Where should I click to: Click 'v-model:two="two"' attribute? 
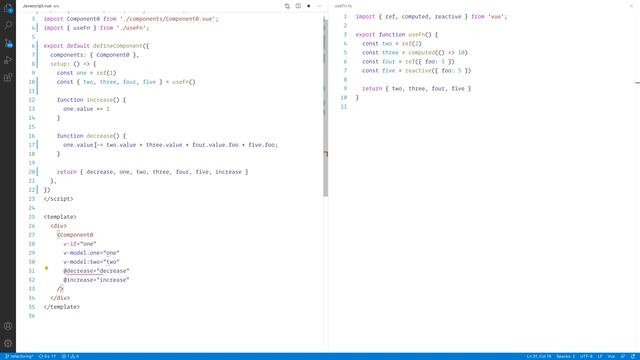(x=91, y=262)
